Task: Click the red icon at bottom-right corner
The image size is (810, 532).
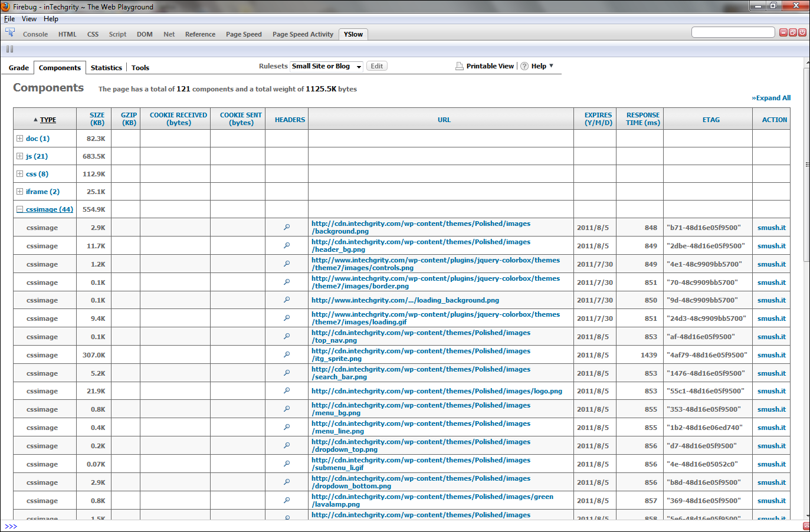Action: pyautogui.click(x=806, y=526)
